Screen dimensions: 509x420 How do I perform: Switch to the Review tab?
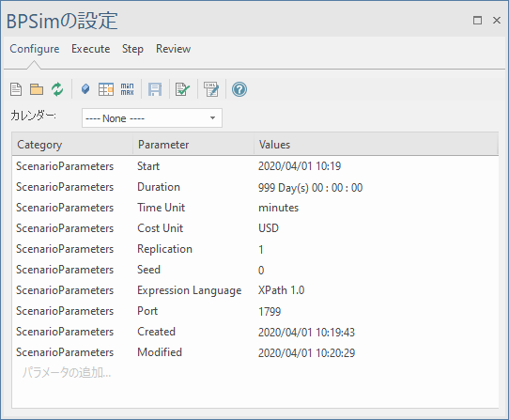(174, 49)
